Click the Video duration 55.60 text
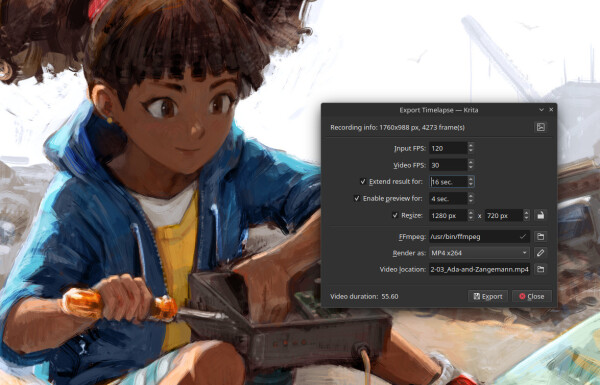This screenshot has height=385, width=600. pos(364,296)
